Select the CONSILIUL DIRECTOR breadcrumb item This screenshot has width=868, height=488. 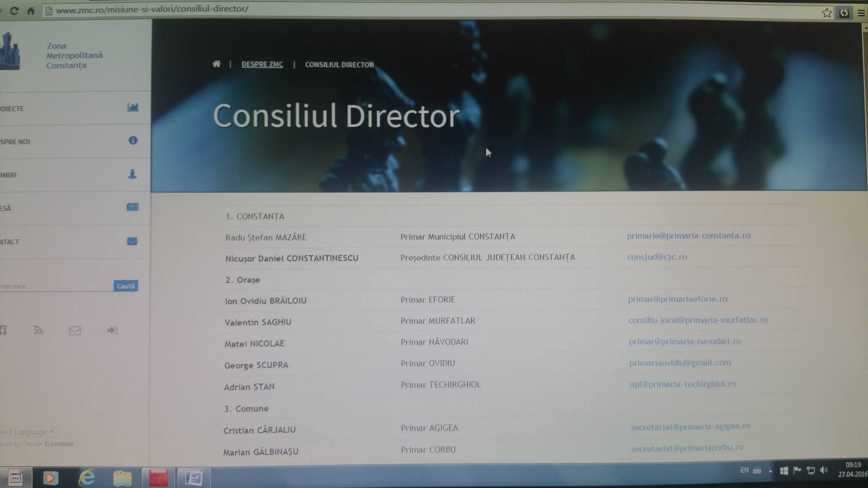click(339, 65)
